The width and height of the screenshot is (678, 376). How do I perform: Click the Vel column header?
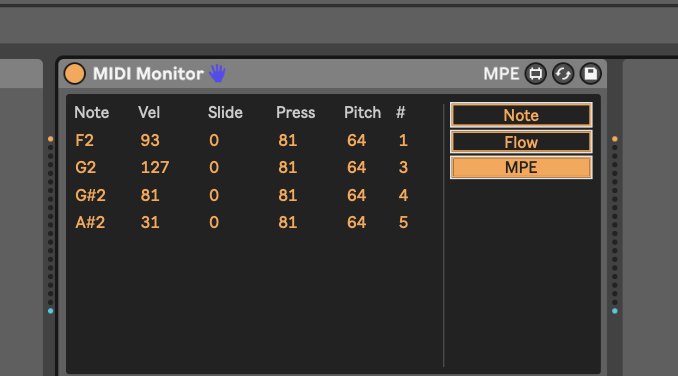click(149, 113)
